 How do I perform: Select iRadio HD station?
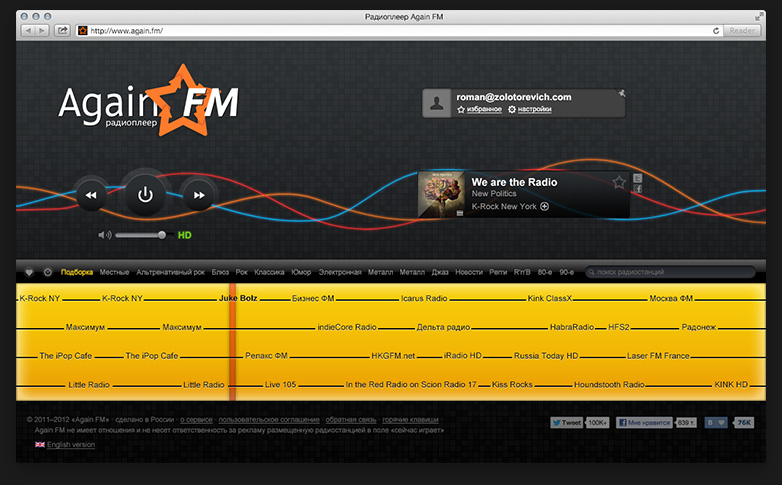point(462,356)
